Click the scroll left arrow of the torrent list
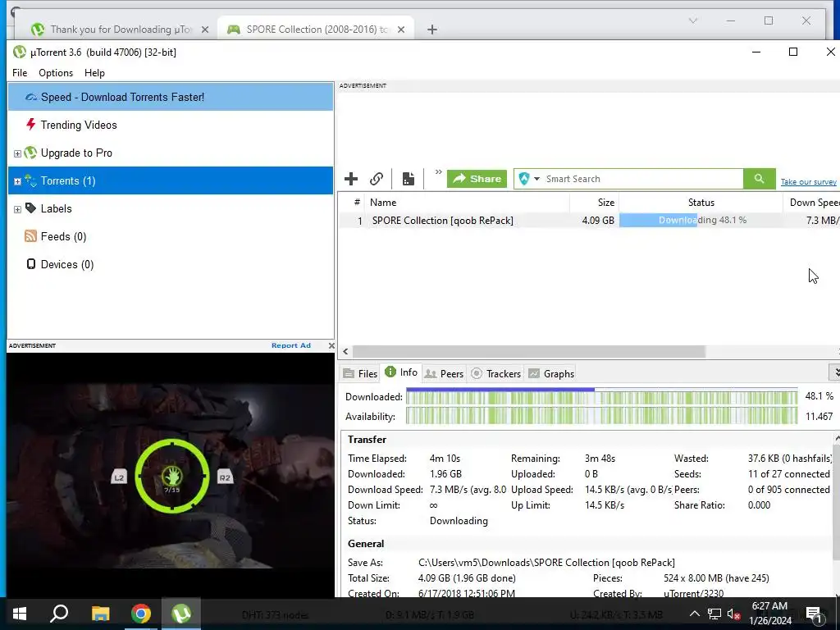840x630 pixels. click(345, 351)
